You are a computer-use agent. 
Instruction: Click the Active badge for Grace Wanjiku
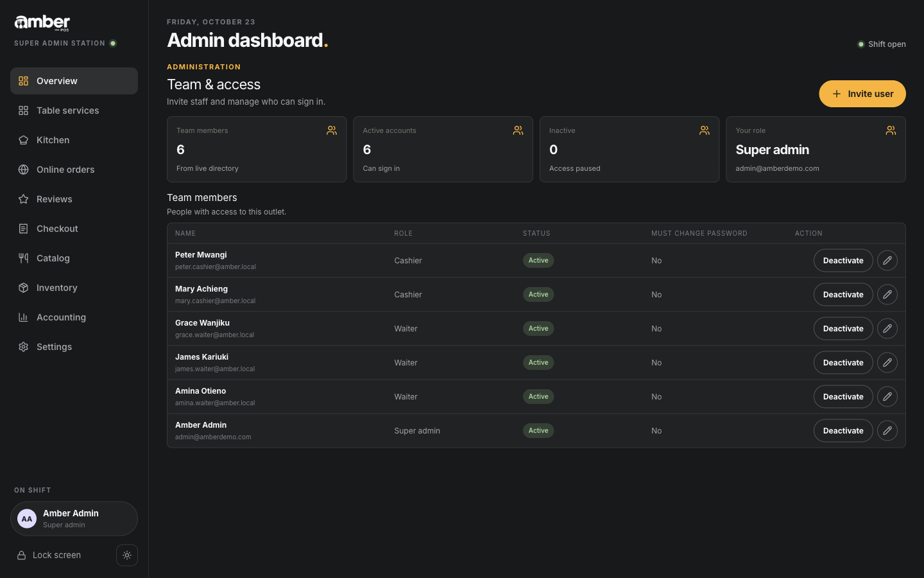point(538,329)
